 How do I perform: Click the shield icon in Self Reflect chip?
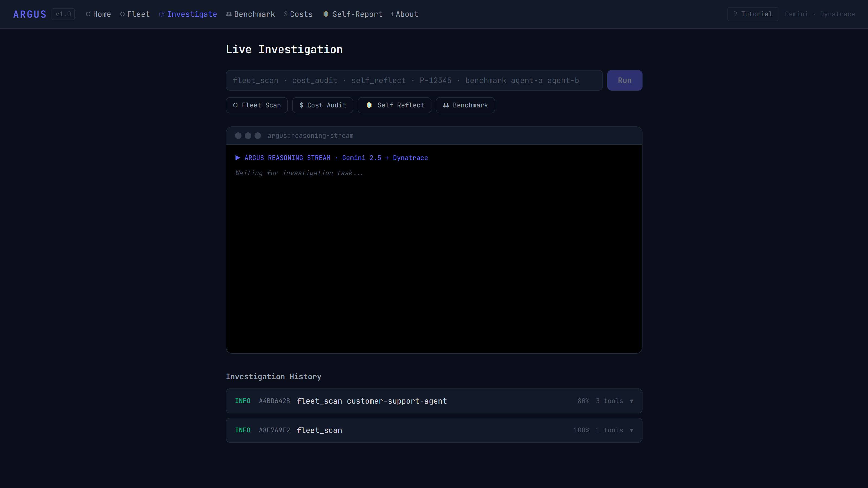click(369, 106)
